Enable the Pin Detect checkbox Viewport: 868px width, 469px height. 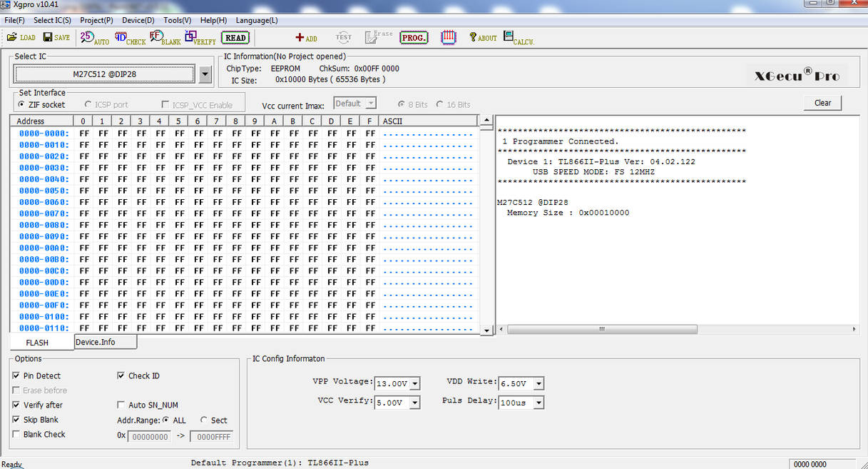click(x=17, y=375)
